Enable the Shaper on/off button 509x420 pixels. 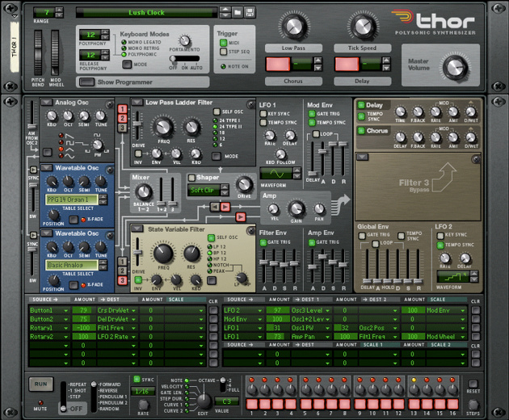pos(191,178)
